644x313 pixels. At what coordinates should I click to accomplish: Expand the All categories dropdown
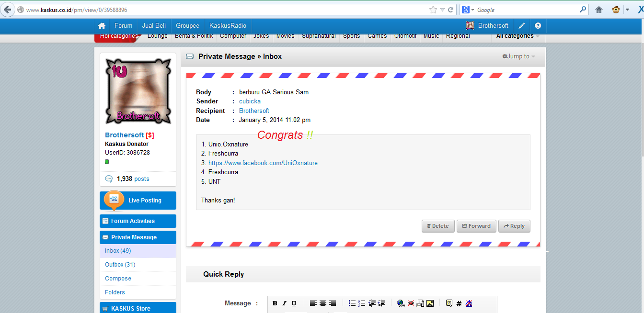tap(517, 36)
